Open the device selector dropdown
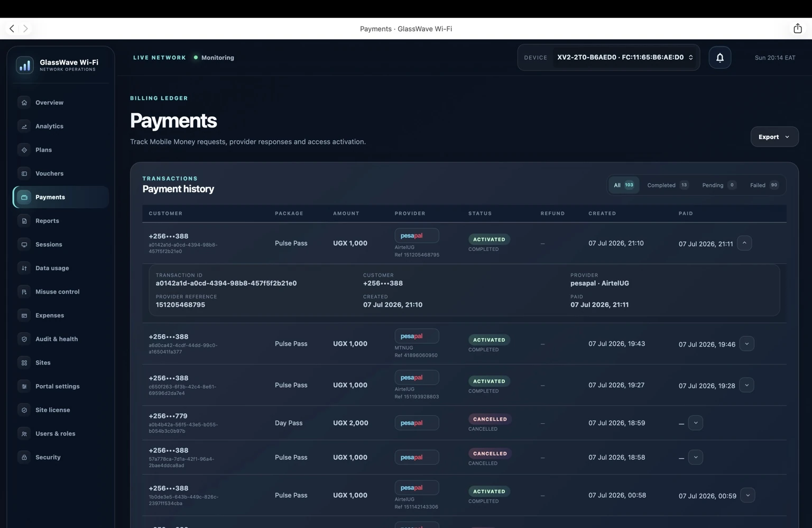 625,57
